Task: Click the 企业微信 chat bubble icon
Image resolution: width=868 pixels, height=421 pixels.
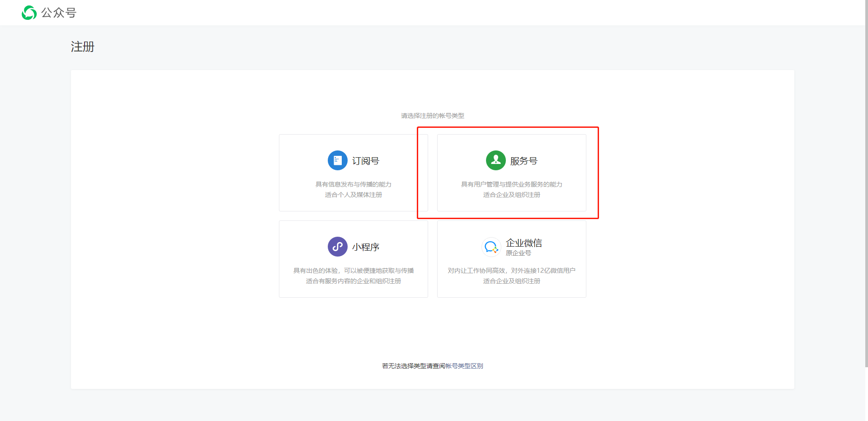Action: pos(491,247)
